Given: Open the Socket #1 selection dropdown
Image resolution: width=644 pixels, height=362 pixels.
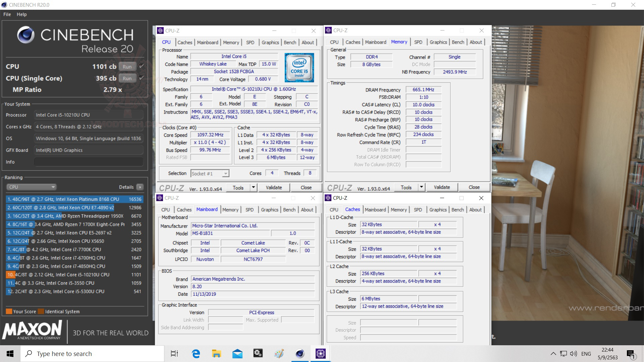Looking at the screenshot, I should coord(225,173).
